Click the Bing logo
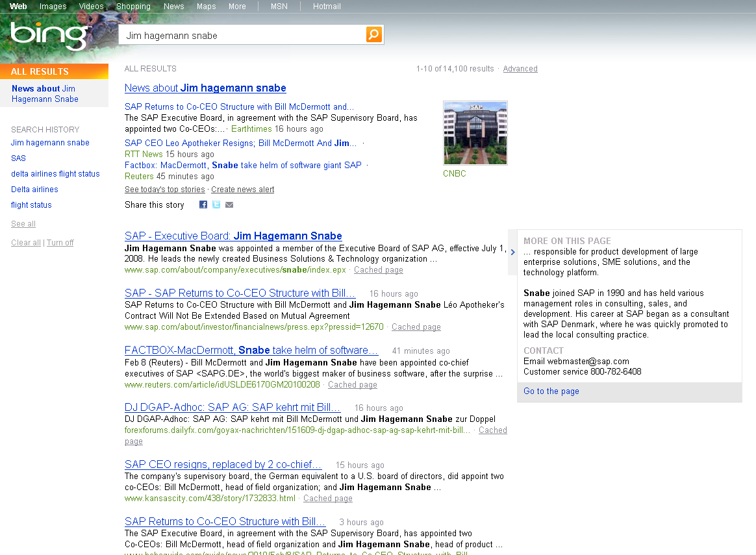Image resolution: width=756 pixels, height=555 pixels. tap(50, 36)
